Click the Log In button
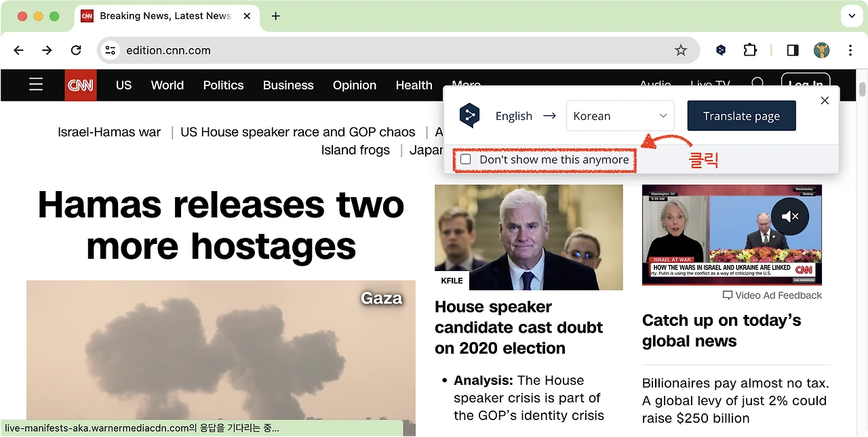This screenshot has width=868, height=437. point(806,83)
